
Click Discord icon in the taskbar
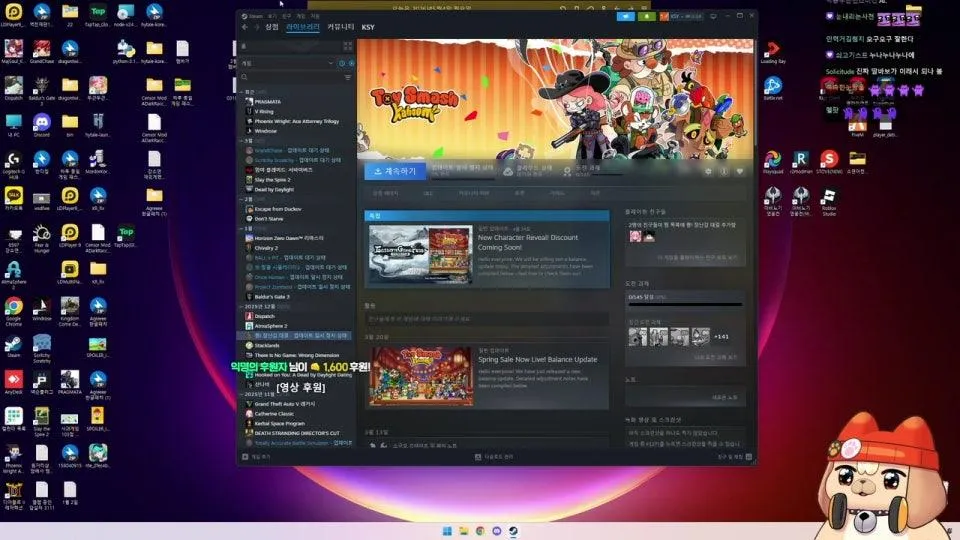pyautogui.click(x=497, y=531)
